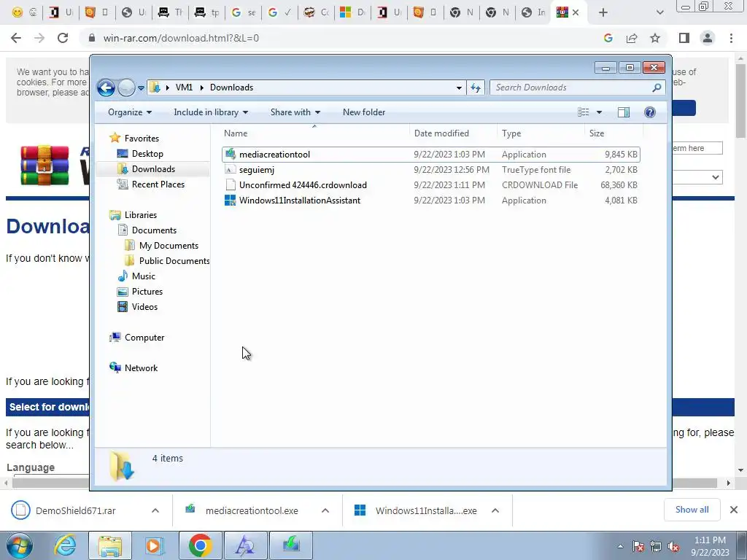Open My Documents folder in tree
The height and width of the screenshot is (560, 747).
(169, 245)
